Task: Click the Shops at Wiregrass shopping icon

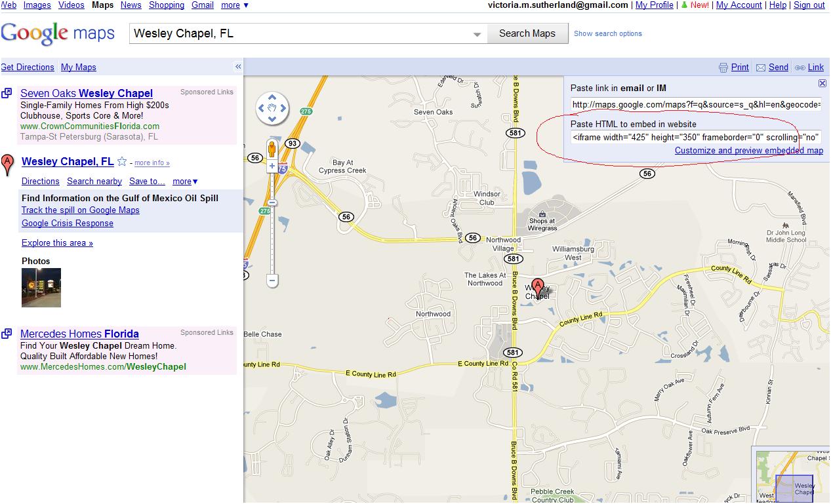Action: pos(542,214)
